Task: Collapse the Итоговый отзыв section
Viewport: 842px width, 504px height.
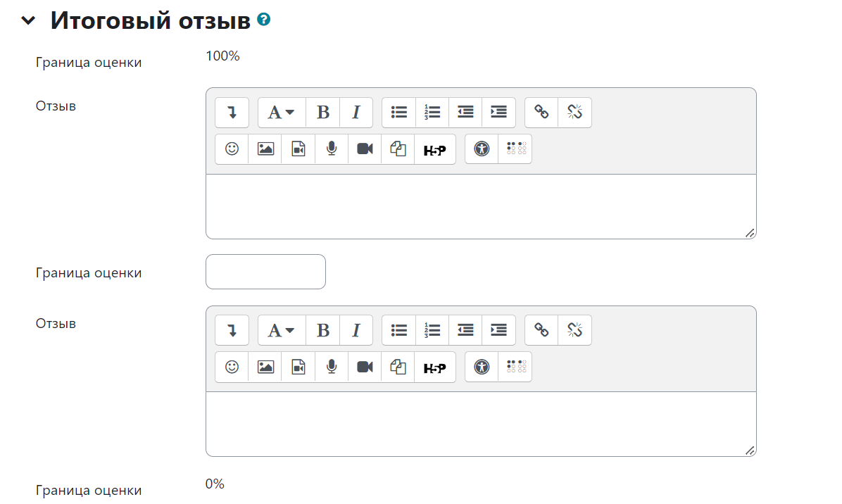Action: pyautogui.click(x=28, y=21)
